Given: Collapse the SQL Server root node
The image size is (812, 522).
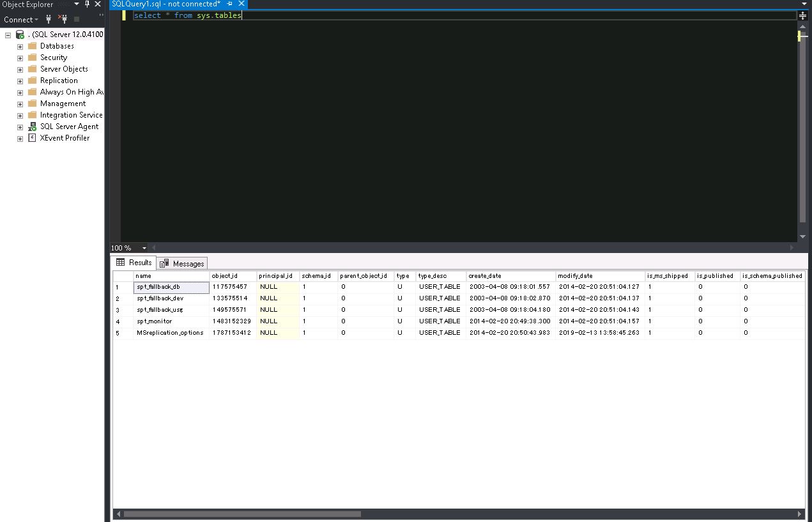Looking at the screenshot, I should pos(8,34).
